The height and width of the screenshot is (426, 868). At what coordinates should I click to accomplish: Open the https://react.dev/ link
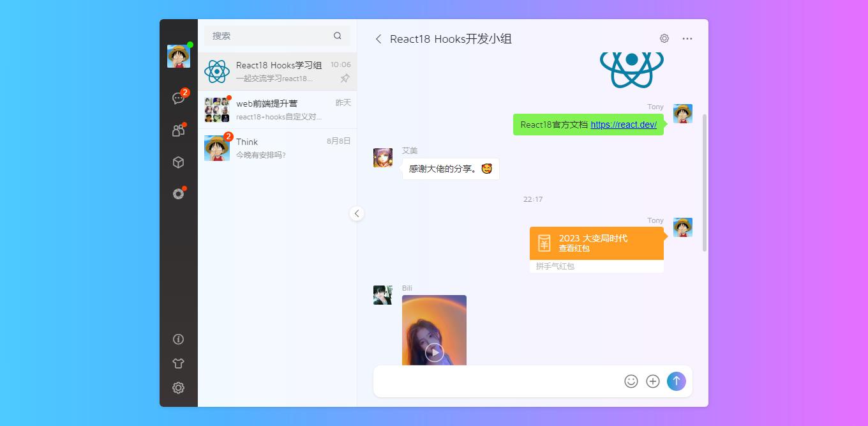pos(623,125)
